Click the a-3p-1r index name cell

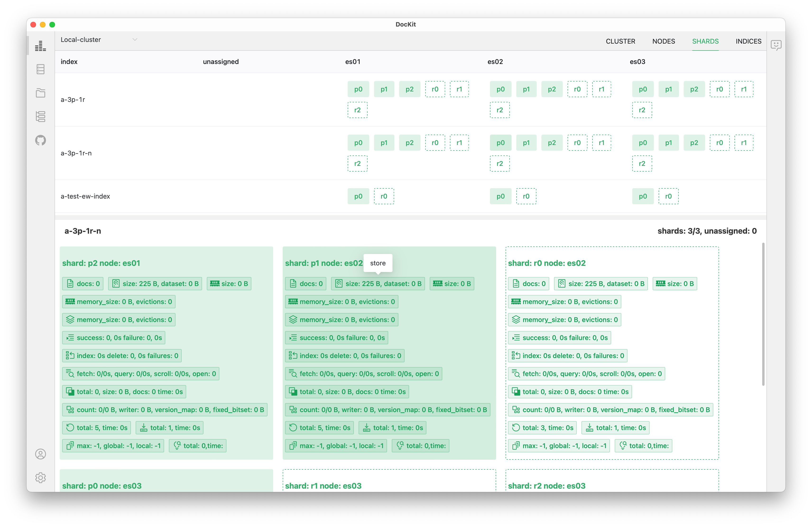point(73,100)
